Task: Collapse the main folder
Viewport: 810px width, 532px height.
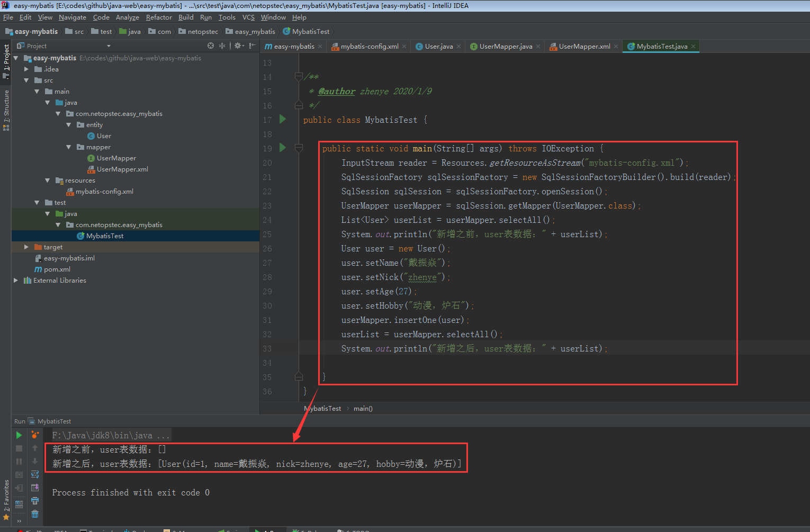Action: pos(37,92)
